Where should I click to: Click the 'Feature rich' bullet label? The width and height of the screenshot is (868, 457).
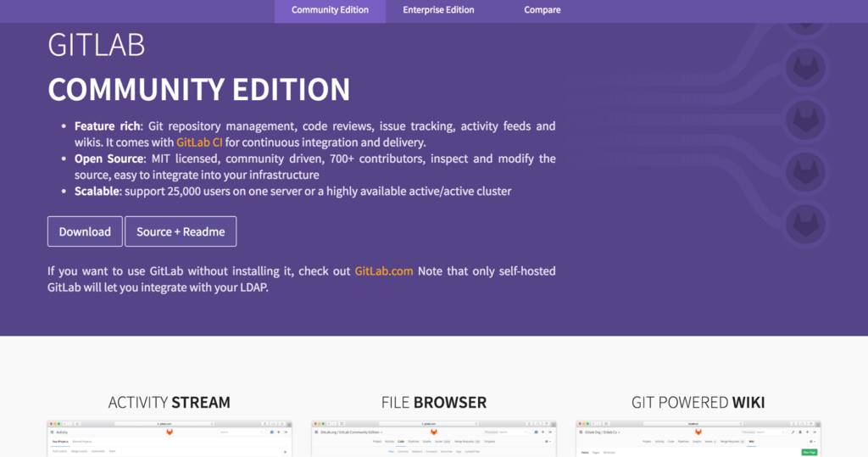click(x=108, y=126)
